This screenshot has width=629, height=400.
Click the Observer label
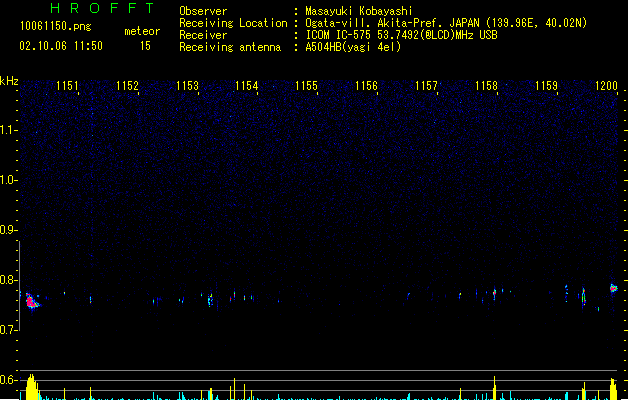(x=203, y=11)
